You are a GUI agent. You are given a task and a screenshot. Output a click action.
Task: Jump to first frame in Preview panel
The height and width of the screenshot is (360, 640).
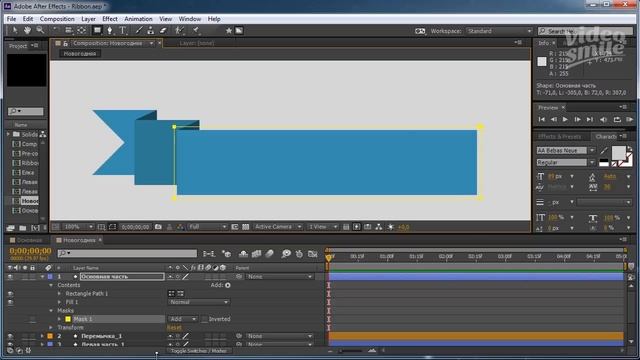coord(542,120)
